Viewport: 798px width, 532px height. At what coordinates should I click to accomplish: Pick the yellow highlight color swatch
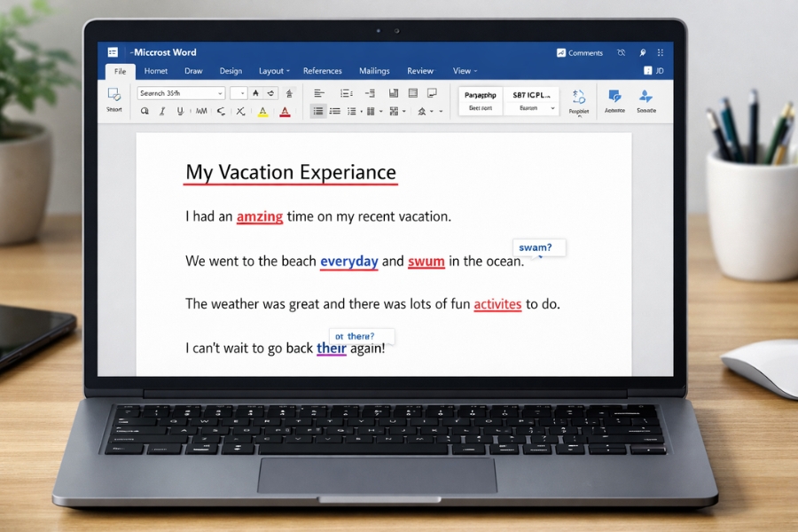pyautogui.click(x=263, y=115)
